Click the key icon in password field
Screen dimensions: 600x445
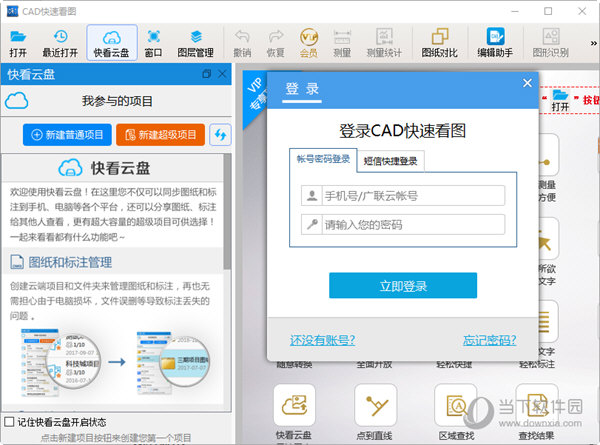point(312,224)
